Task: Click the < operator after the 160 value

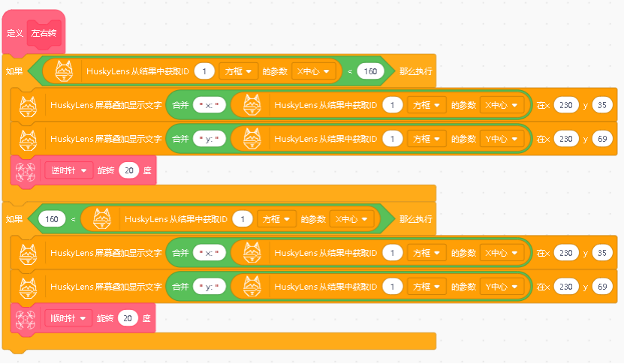Action: (x=74, y=220)
